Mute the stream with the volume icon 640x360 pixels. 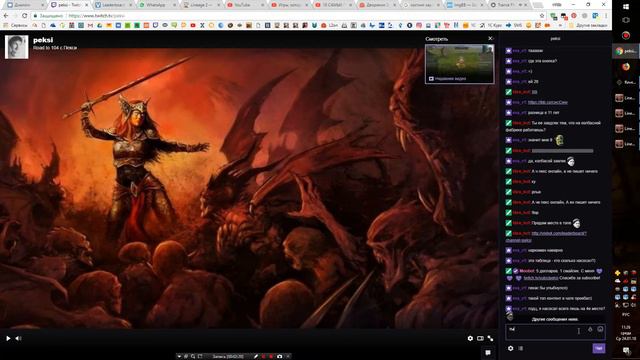point(18,338)
